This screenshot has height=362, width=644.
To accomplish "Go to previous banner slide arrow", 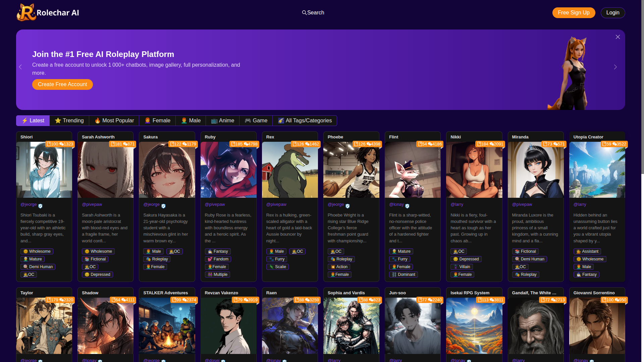I will point(20,67).
